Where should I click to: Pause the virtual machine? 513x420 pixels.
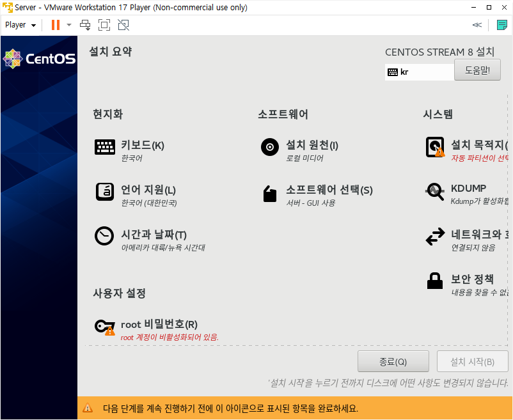pyautogui.click(x=56, y=25)
